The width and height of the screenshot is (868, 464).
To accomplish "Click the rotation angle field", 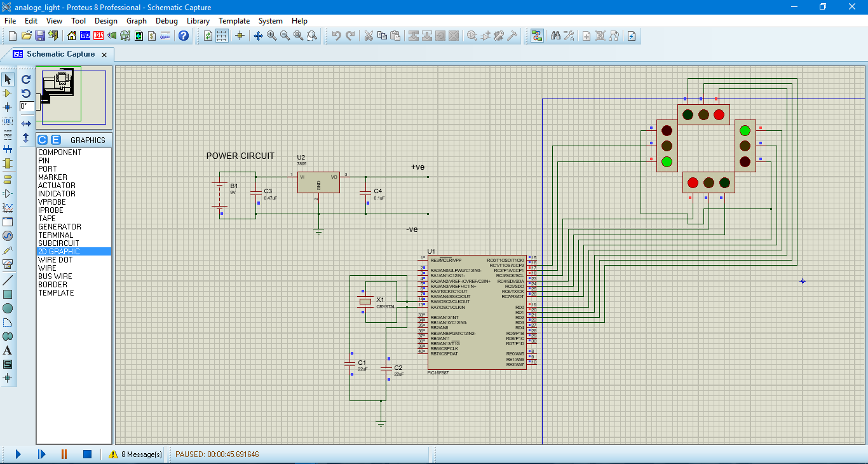I will pyautogui.click(x=27, y=107).
